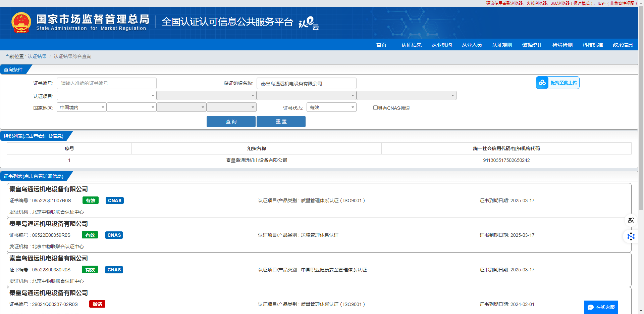Viewport: 644px width, 314px height.
Task: Click the 拖拽至此上传 upload button
Action: point(557,83)
